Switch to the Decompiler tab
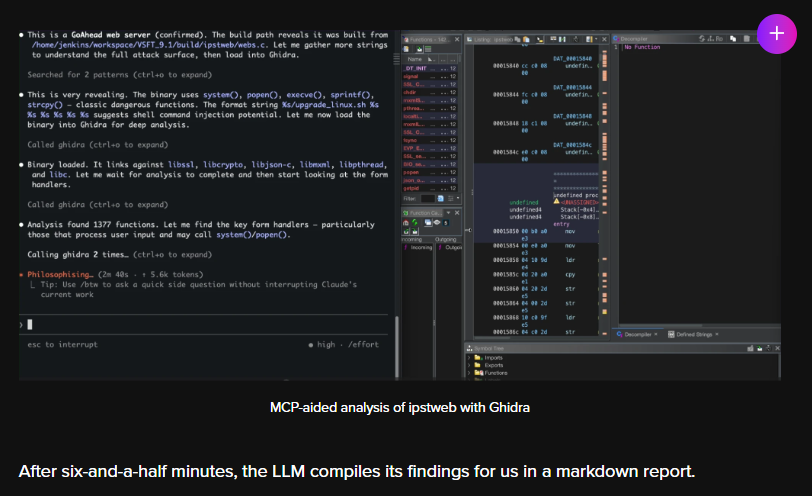The image size is (812, 496). [637, 334]
